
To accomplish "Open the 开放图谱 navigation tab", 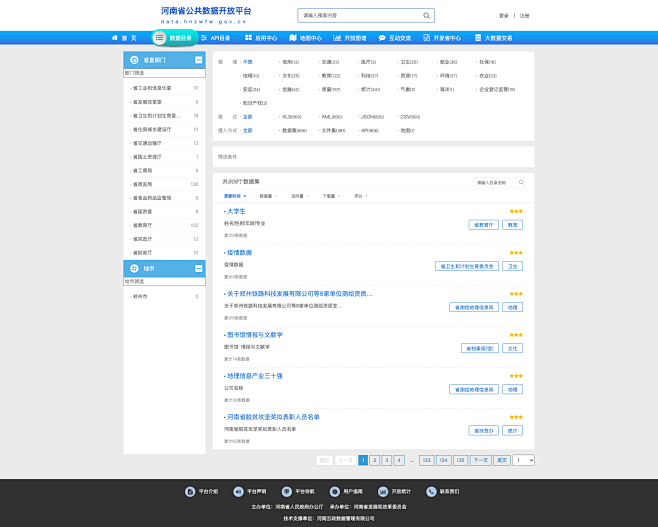I will click(350, 38).
